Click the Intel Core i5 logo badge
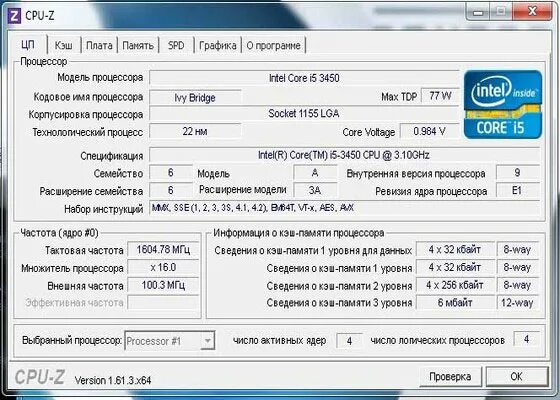The height and width of the screenshot is (400, 560). tap(503, 104)
